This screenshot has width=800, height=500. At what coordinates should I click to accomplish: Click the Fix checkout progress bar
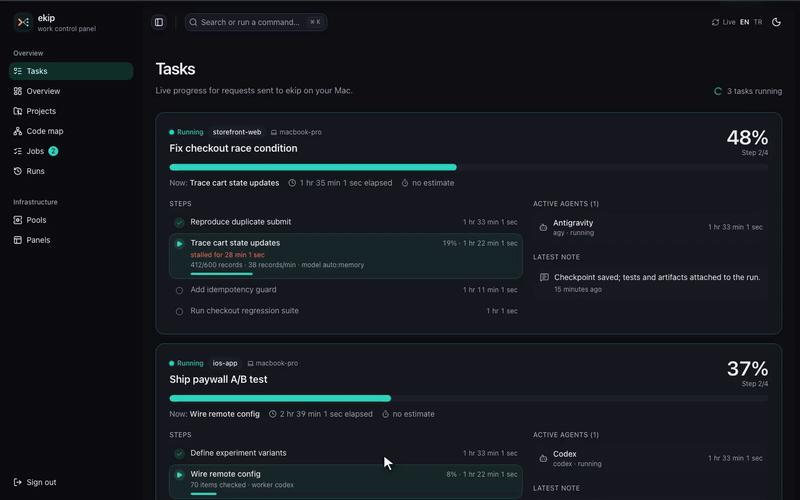(468, 167)
